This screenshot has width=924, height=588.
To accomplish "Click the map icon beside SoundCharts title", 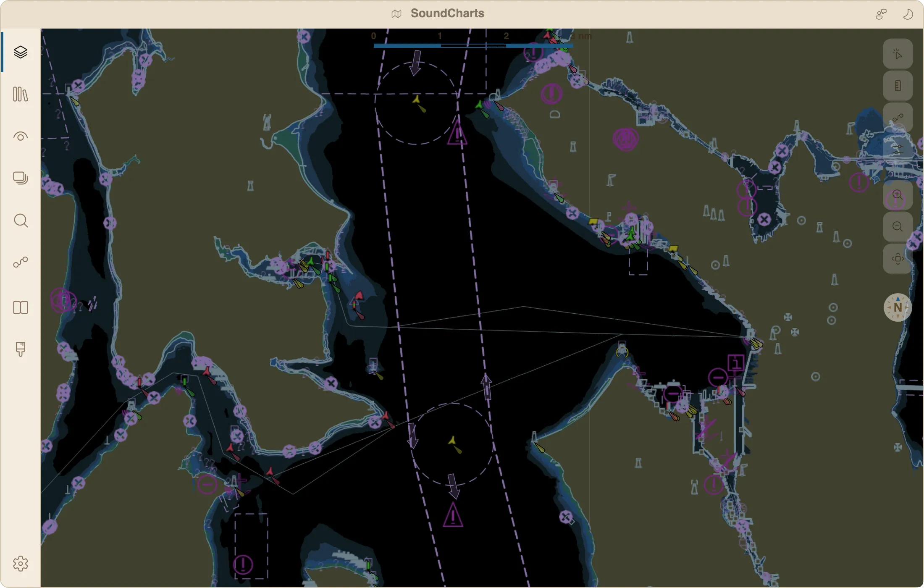I will point(396,14).
